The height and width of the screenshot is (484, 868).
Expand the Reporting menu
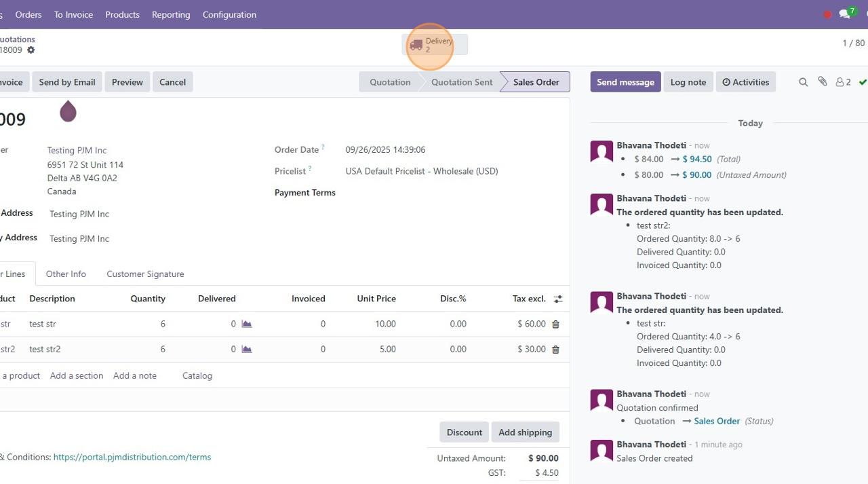171,14
